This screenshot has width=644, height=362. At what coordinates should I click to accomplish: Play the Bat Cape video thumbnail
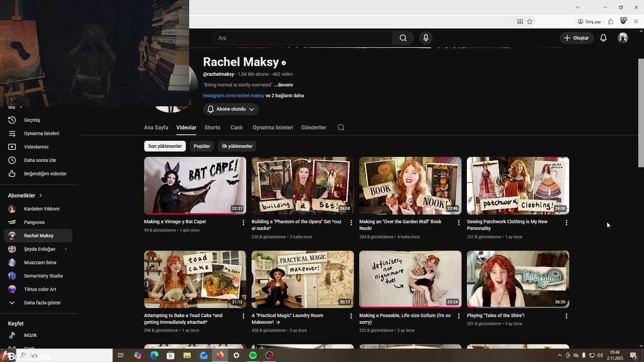[x=195, y=186]
